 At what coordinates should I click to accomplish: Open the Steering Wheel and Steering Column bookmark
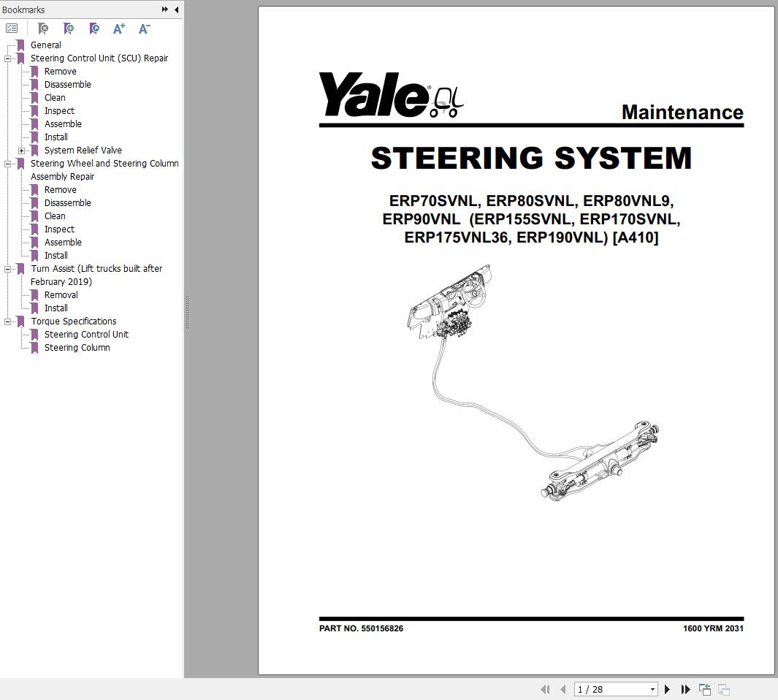click(x=104, y=163)
